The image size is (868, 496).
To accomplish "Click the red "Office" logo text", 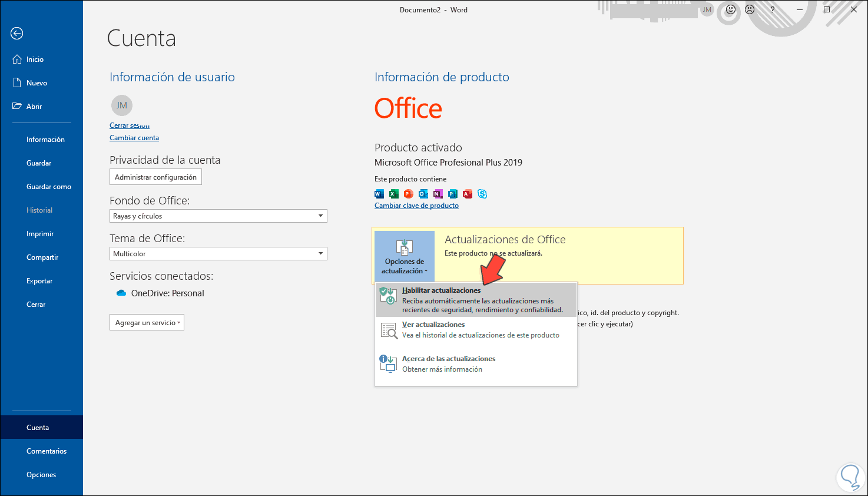I will click(408, 108).
